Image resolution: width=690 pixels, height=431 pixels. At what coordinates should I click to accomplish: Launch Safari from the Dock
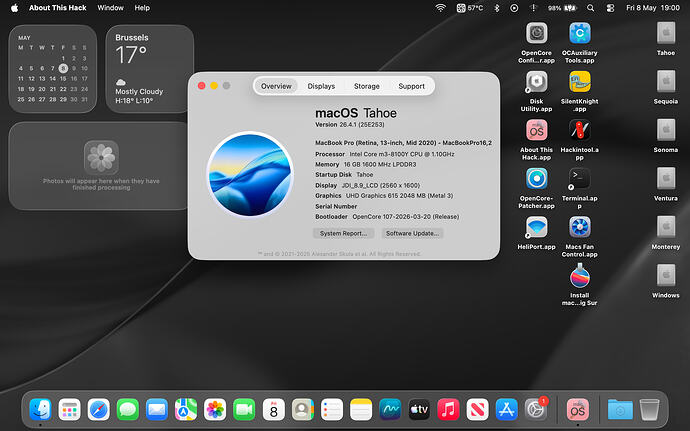pyautogui.click(x=99, y=409)
